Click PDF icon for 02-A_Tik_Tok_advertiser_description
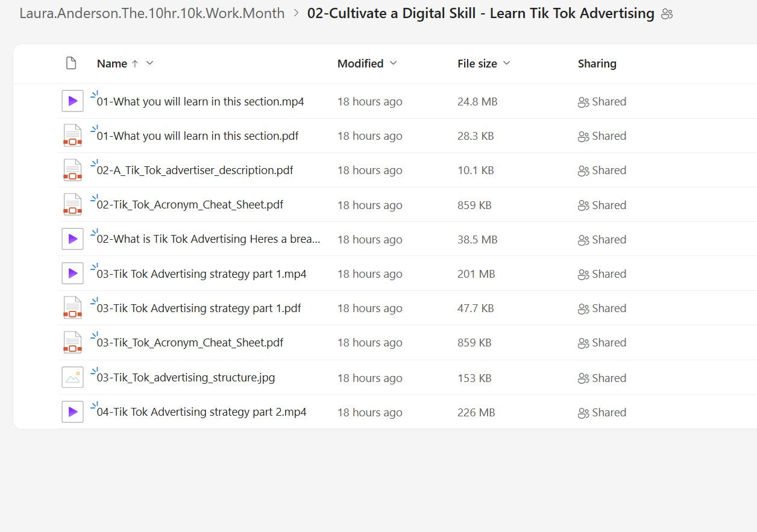The image size is (757, 532). pos(72,171)
